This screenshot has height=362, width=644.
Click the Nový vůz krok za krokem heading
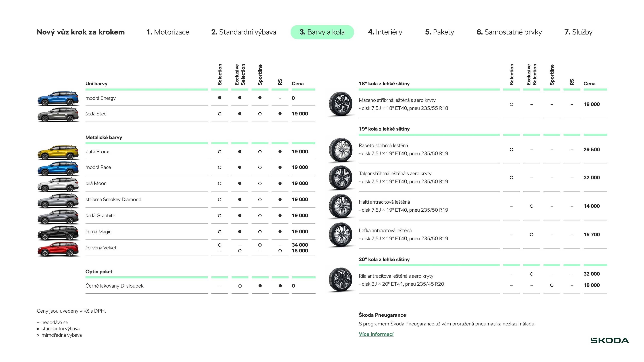[80, 32]
